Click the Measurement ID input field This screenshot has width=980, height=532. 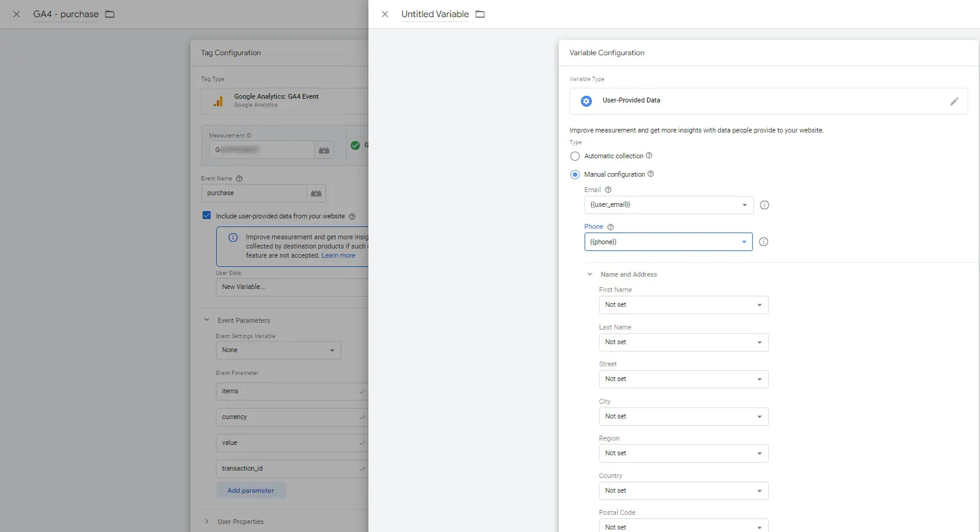pyautogui.click(x=262, y=150)
